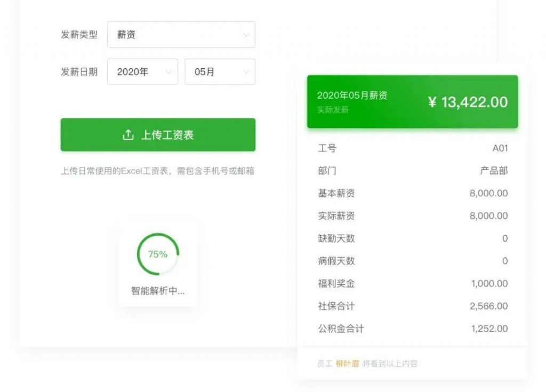The image size is (546, 392).
Task: Click the 福利奖金 amount 1,000.00
Action: click(489, 284)
